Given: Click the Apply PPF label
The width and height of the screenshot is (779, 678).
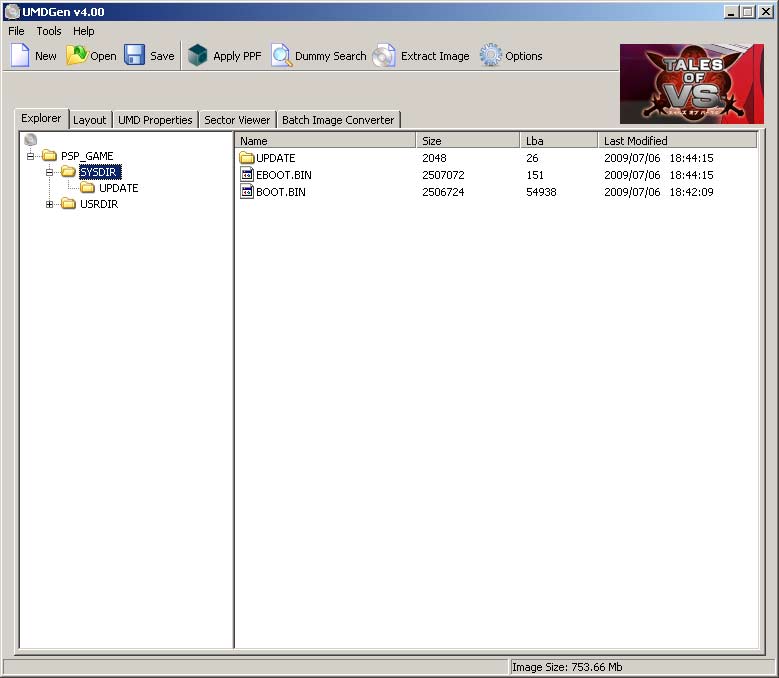Looking at the screenshot, I should click(x=237, y=56).
